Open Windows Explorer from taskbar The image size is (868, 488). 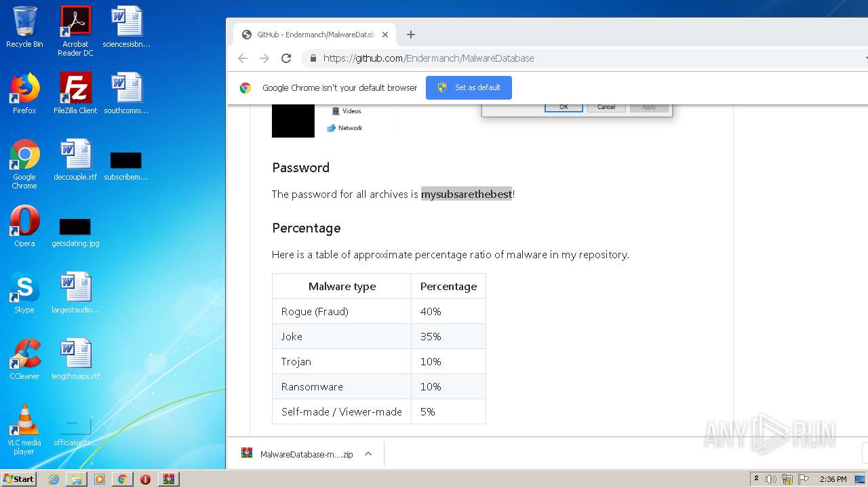(x=77, y=479)
